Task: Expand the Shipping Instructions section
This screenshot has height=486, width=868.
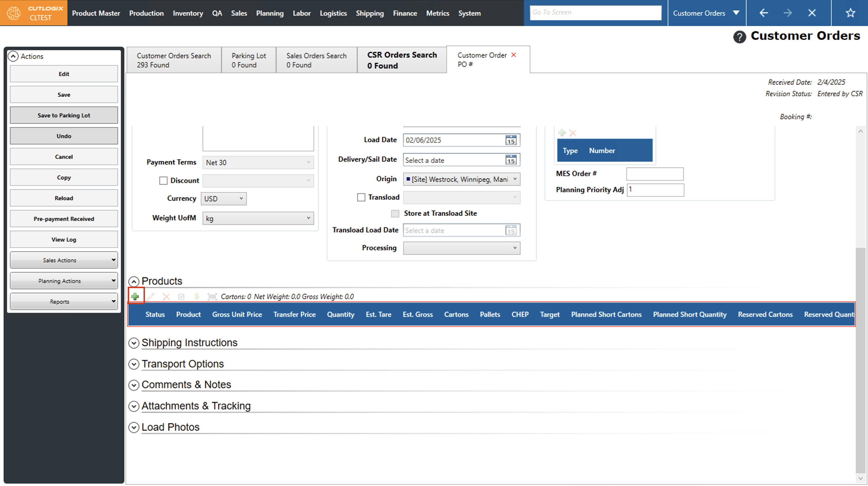Action: click(x=134, y=343)
